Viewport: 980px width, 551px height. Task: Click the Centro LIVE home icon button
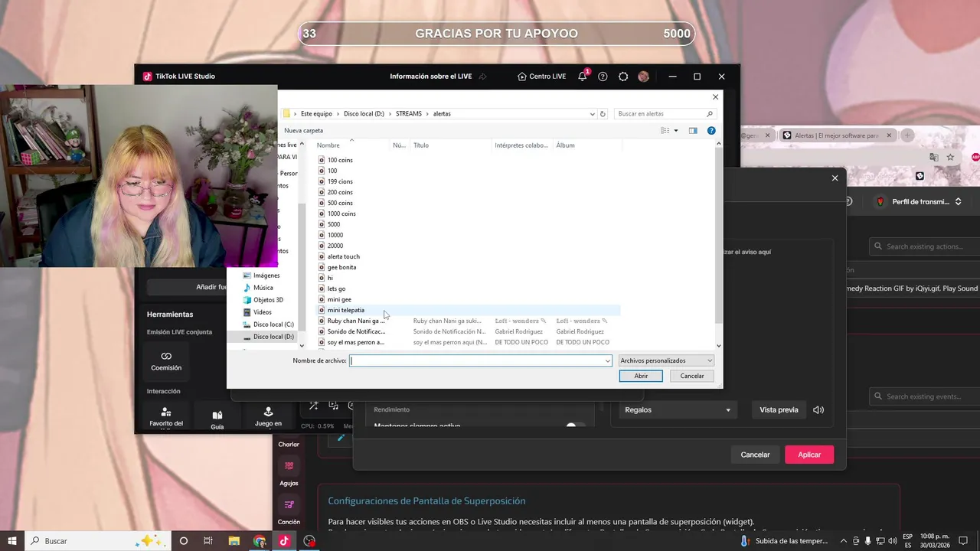[x=541, y=77]
